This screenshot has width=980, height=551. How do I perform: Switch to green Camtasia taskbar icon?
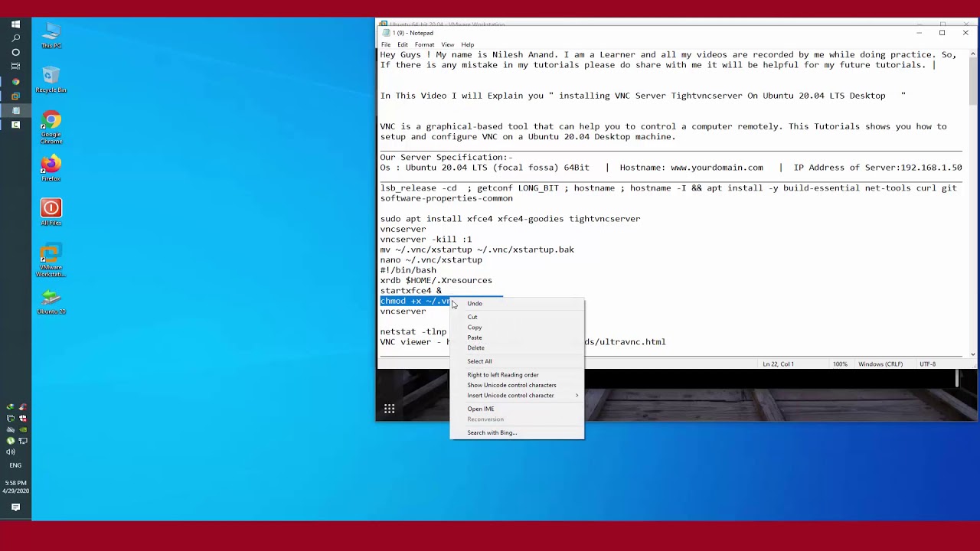[15, 124]
